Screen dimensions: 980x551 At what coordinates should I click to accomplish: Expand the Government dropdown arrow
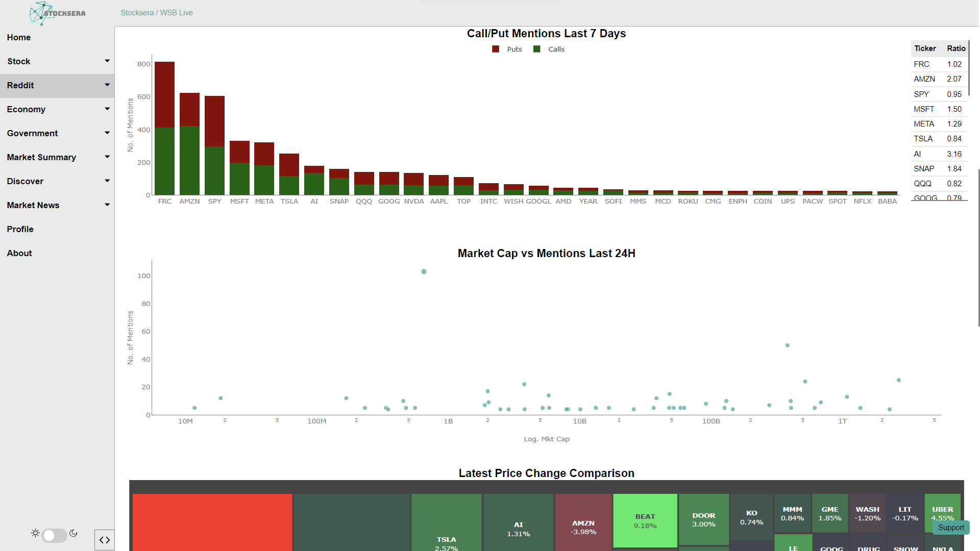pyautogui.click(x=107, y=133)
